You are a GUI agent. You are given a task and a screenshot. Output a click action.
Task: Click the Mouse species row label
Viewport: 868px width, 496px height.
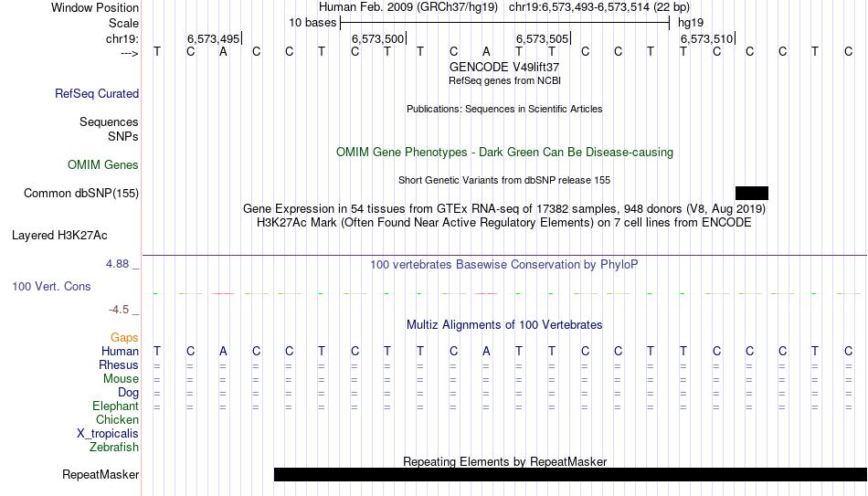pyautogui.click(x=121, y=379)
